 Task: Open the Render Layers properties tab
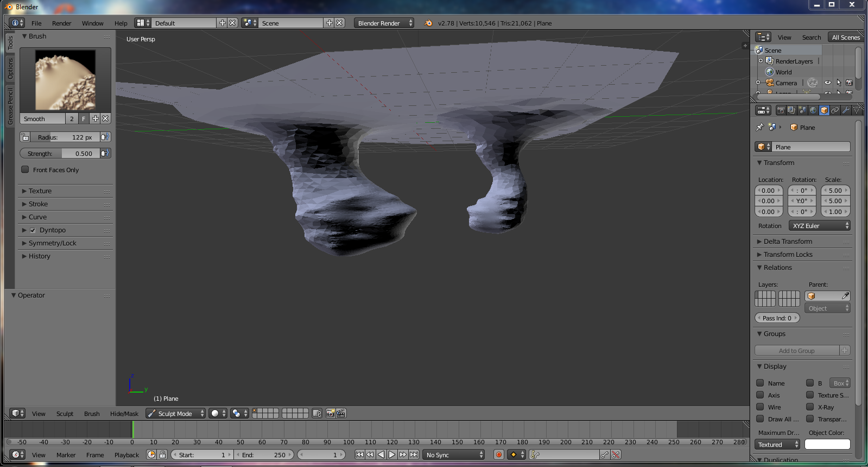coord(791,110)
